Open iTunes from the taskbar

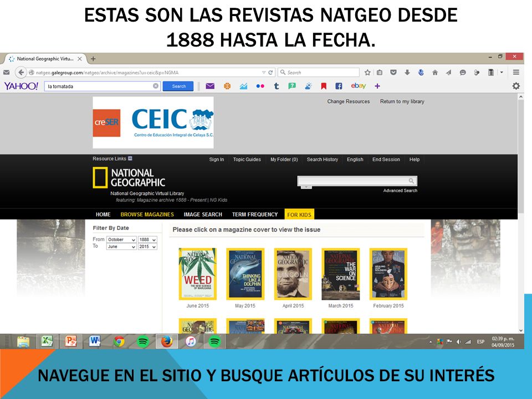click(191, 341)
